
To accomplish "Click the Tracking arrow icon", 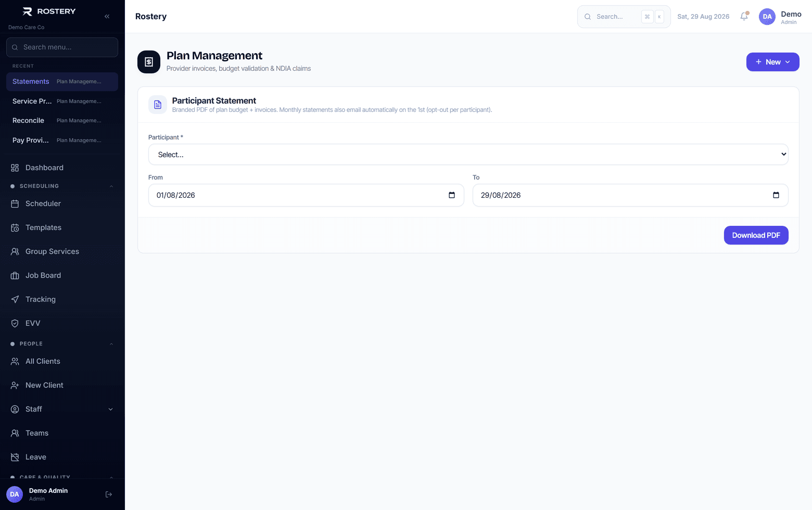I will point(15,299).
